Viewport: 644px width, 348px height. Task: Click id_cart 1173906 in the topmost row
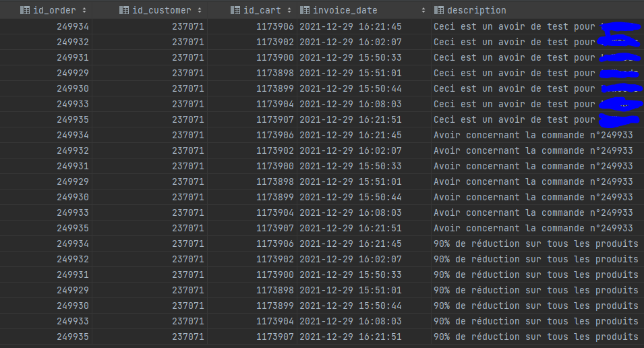(275, 26)
